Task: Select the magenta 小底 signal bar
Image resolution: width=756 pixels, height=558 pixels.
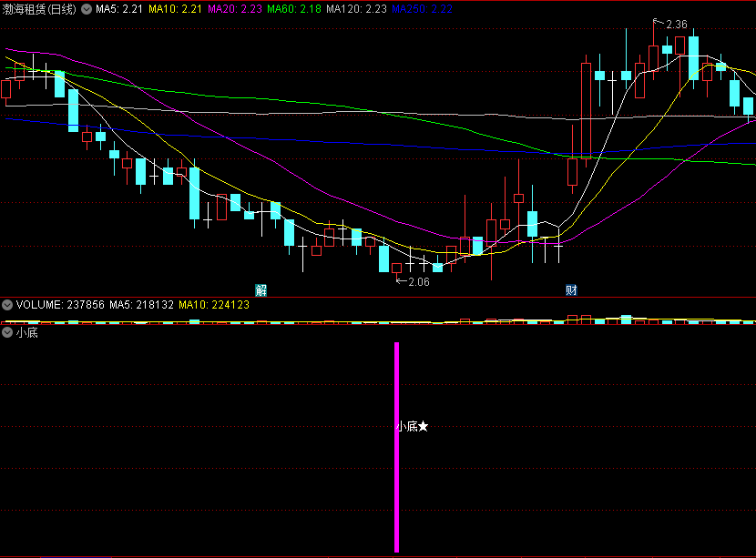Action: click(397, 447)
